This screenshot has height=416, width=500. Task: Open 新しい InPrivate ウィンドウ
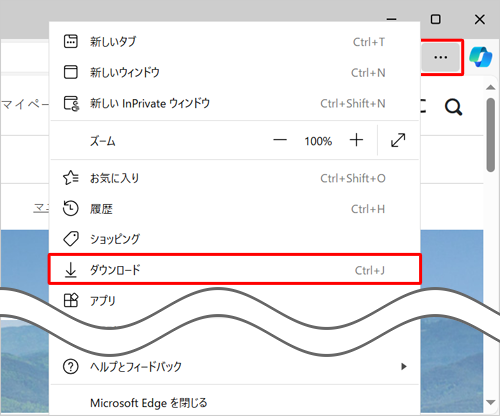coord(234,103)
